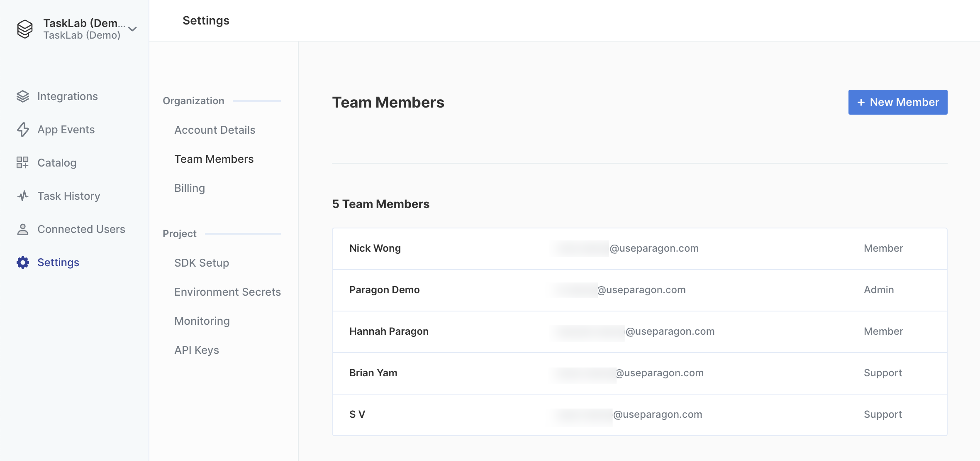Go to the Billing settings page
The image size is (980, 461).
pyautogui.click(x=190, y=188)
